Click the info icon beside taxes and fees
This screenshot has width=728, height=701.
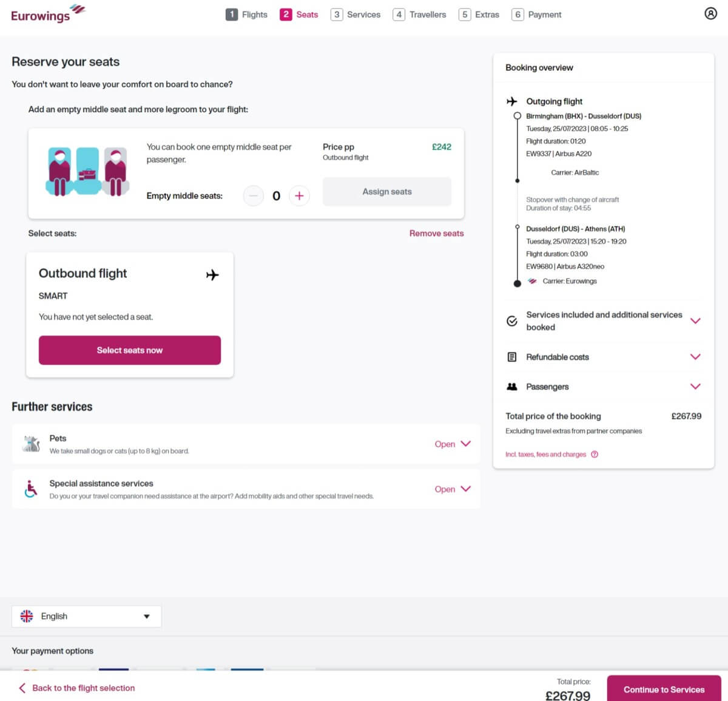click(595, 454)
